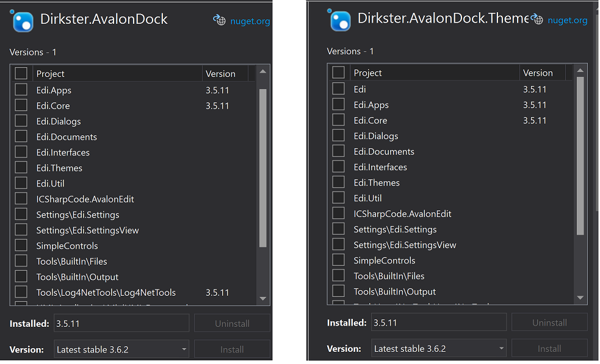Image resolution: width=600 pixels, height=364 pixels.
Task: Check Edi.Util project in right panel
Action: 338,198
